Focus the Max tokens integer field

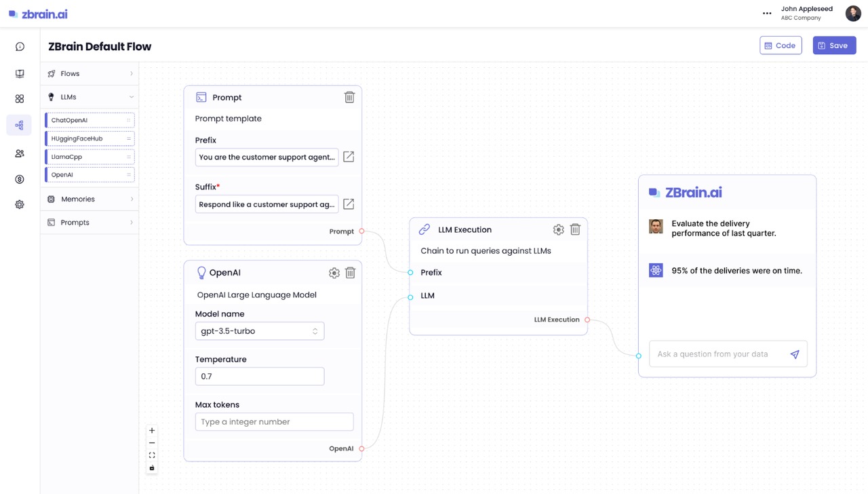click(275, 422)
